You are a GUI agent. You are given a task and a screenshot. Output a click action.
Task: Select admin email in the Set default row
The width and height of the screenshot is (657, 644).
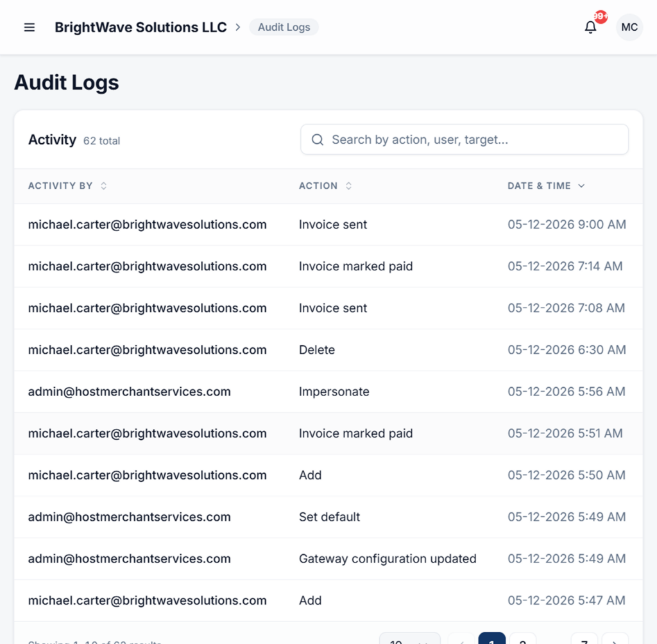130,517
